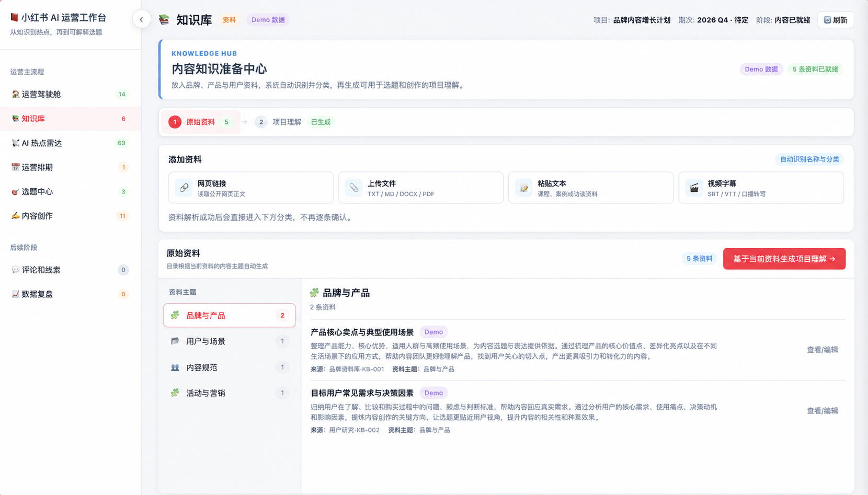Choose 粘贴文本 input option
This screenshot has width=868, height=495.
click(x=591, y=188)
